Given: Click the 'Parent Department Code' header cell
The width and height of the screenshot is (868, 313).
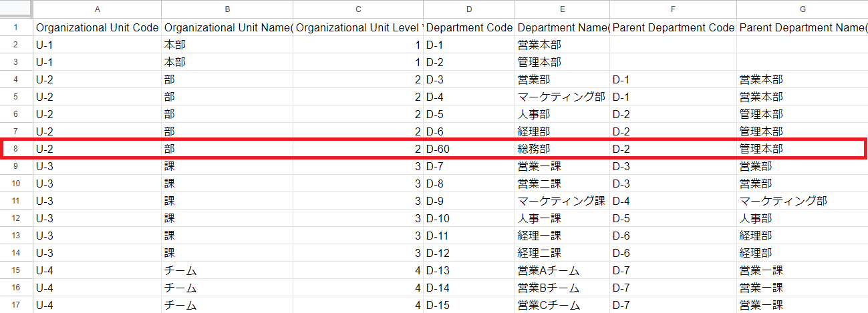Looking at the screenshot, I should pos(673,28).
